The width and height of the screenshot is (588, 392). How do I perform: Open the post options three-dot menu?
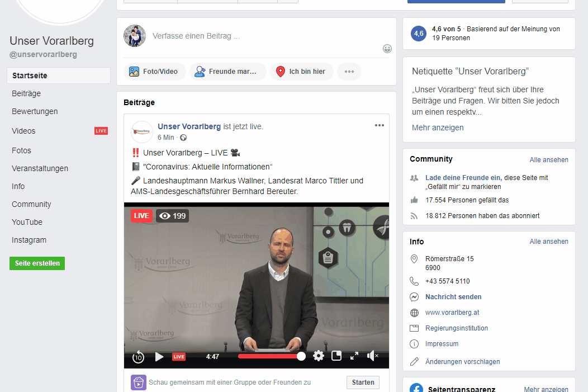380,125
